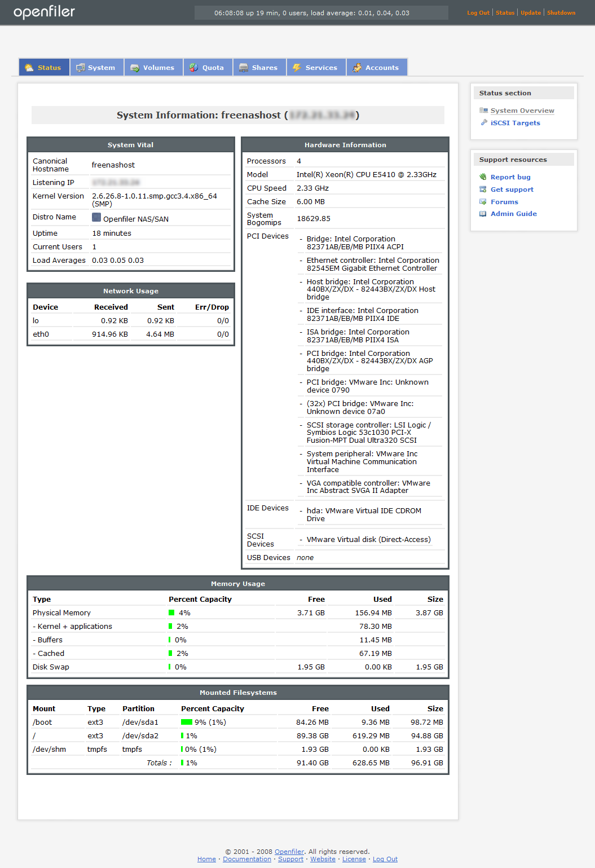Open the System Overview link
Image resolution: width=595 pixels, height=868 pixels.
[x=522, y=111]
